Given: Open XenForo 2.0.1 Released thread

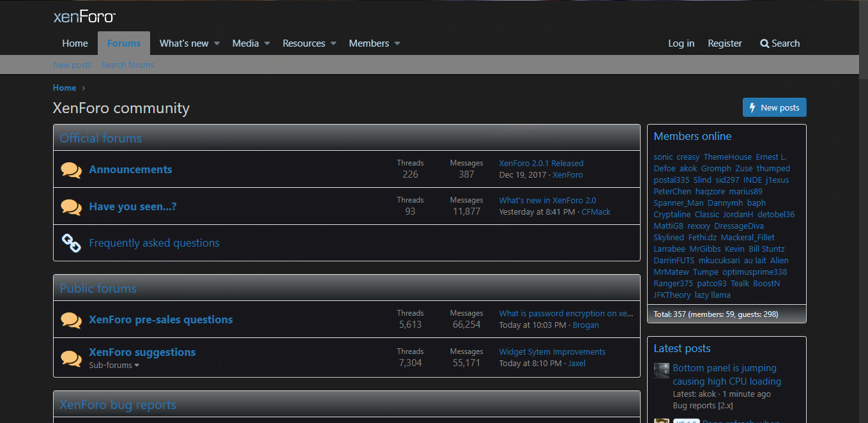Looking at the screenshot, I should tap(541, 163).
